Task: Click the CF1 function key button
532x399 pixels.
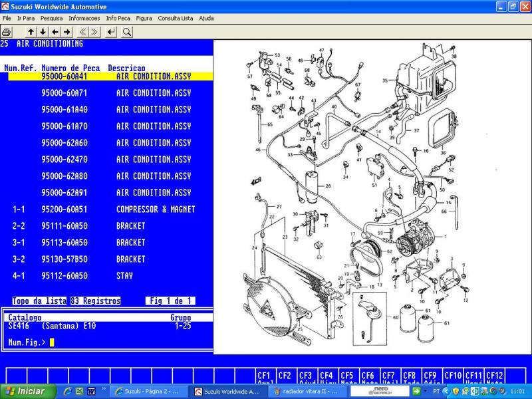Action: [265, 376]
